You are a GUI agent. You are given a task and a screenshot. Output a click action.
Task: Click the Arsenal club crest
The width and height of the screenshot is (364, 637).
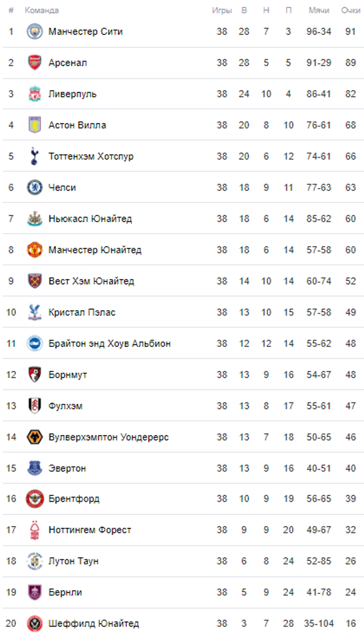[34, 63]
